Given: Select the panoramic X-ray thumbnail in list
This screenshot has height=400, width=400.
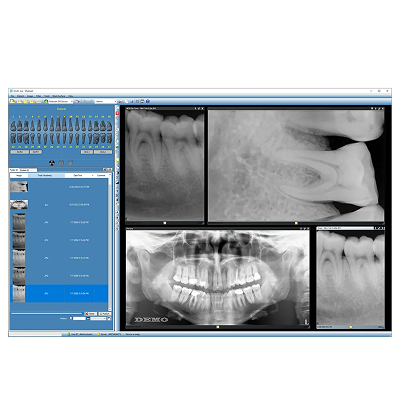Looking at the screenshot, I should coord(19,204).
